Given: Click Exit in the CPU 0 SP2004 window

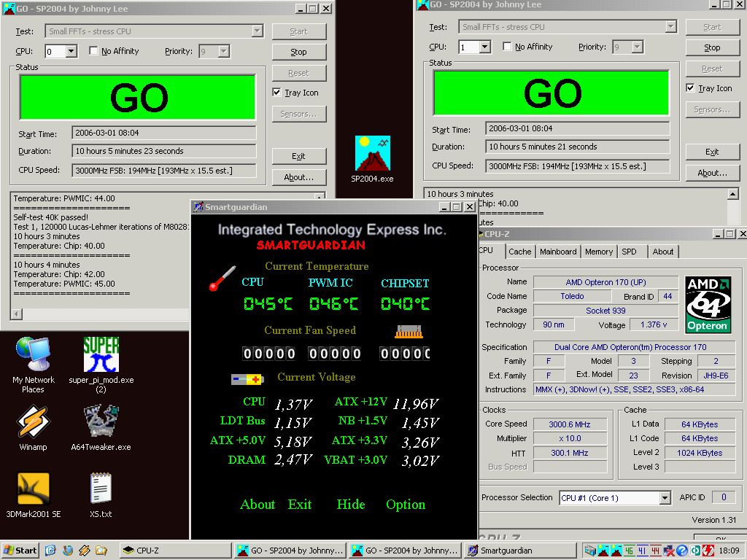Looking at the screenshot, I should click(298, 156).
